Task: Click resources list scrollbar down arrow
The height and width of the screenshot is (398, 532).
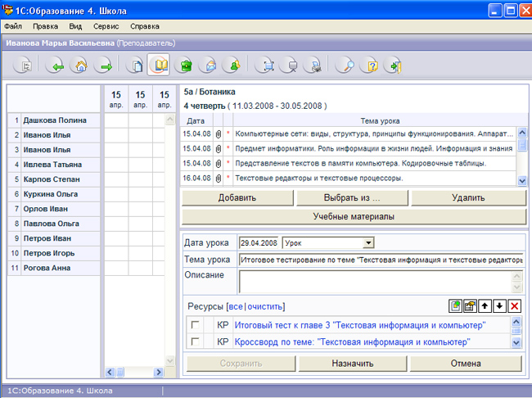Action: (516, 342)
